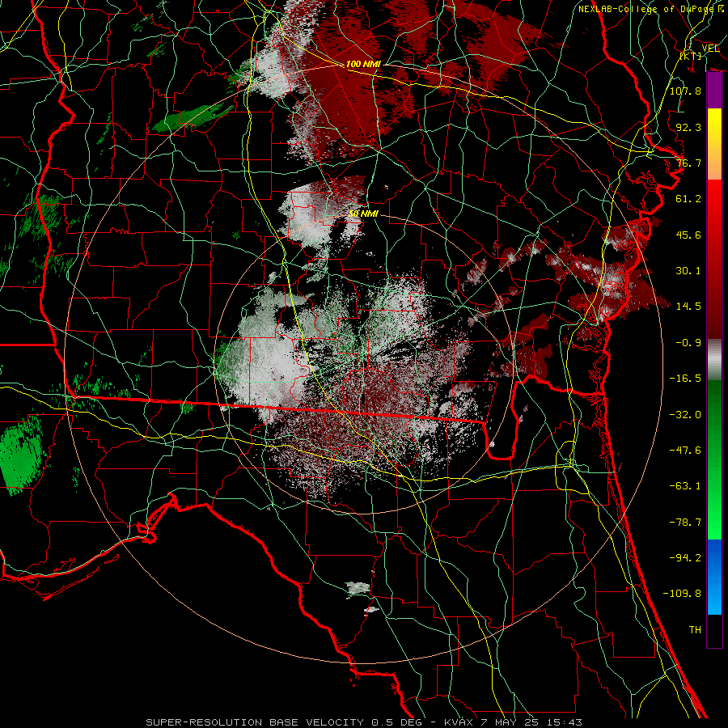Pick the blue segment of the velocity scale
The width and height of the screenshot is (728, 728).
click(714, 577)
